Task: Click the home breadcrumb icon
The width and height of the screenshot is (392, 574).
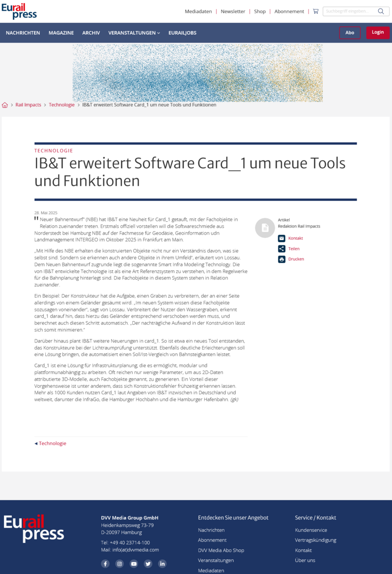Action: coord(5,105)
